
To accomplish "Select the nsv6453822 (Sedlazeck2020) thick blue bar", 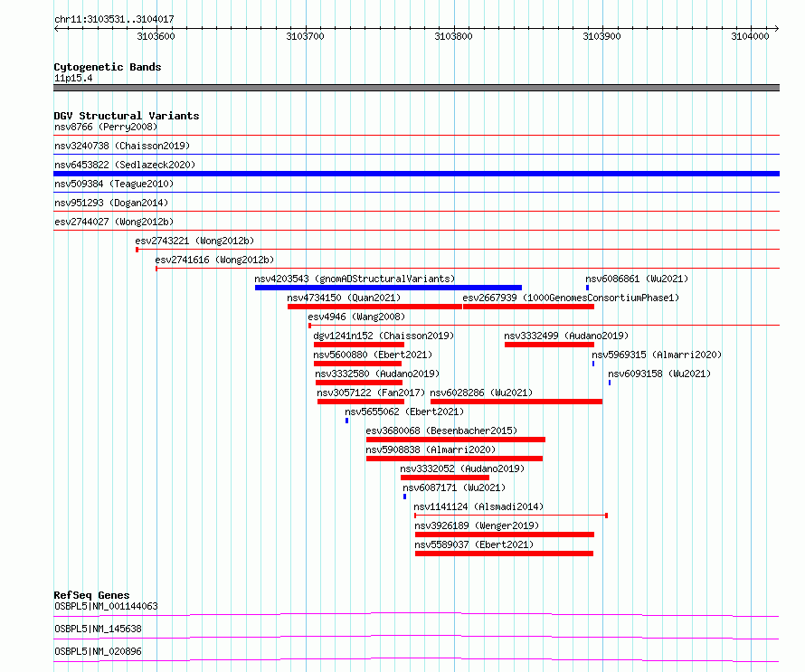I will point(416,174).
